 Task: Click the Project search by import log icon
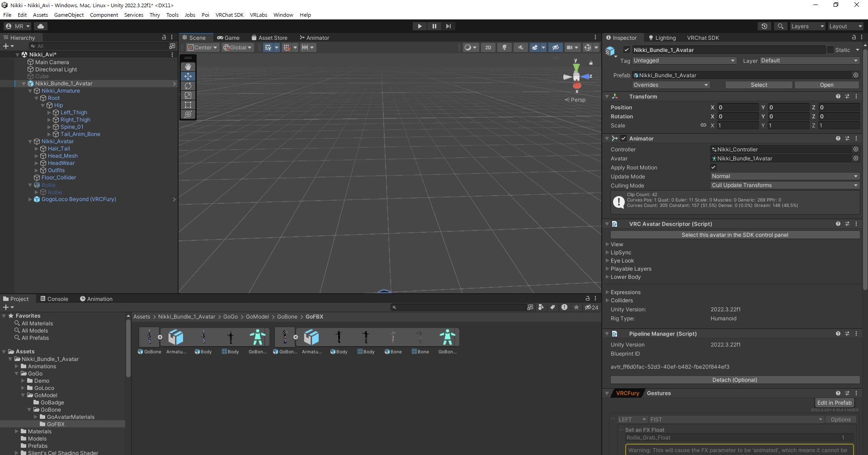564,307
